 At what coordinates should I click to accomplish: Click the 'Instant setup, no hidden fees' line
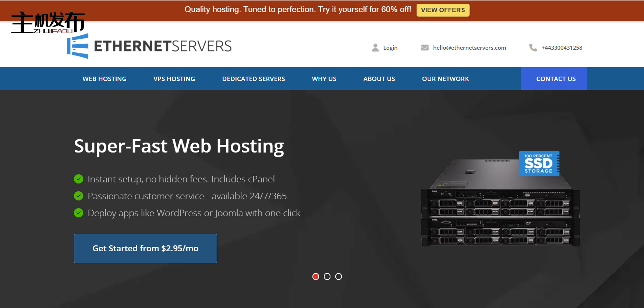tap(181, 179)
